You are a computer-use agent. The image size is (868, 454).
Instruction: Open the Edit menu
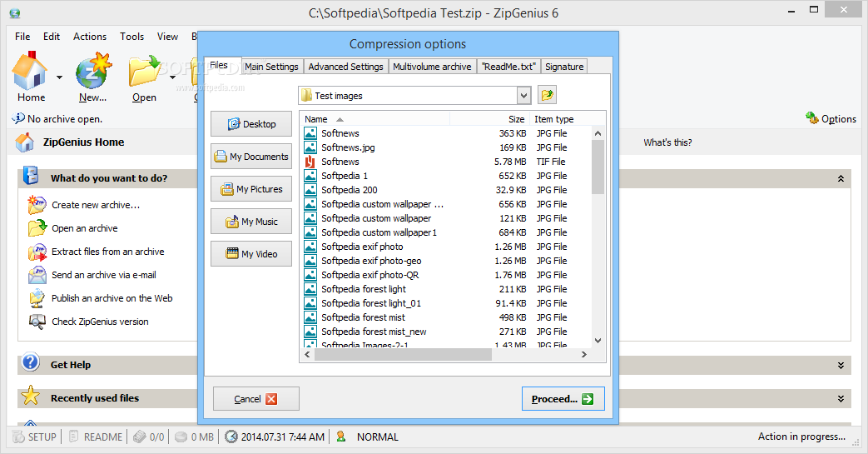coord(52,37)
